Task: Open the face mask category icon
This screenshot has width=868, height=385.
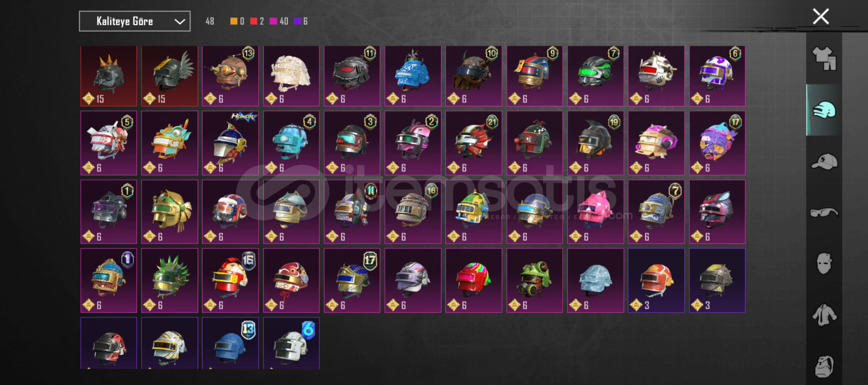Action: (x=824, y=263)
